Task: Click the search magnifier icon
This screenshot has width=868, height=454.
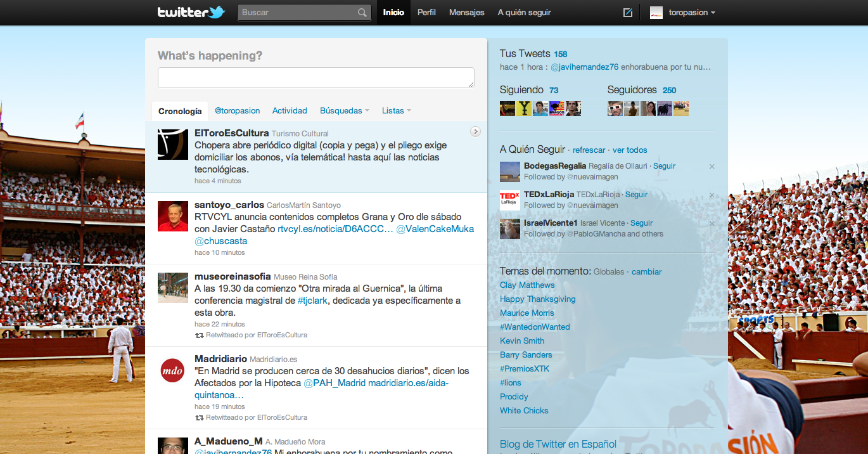Action: [362, 13]
